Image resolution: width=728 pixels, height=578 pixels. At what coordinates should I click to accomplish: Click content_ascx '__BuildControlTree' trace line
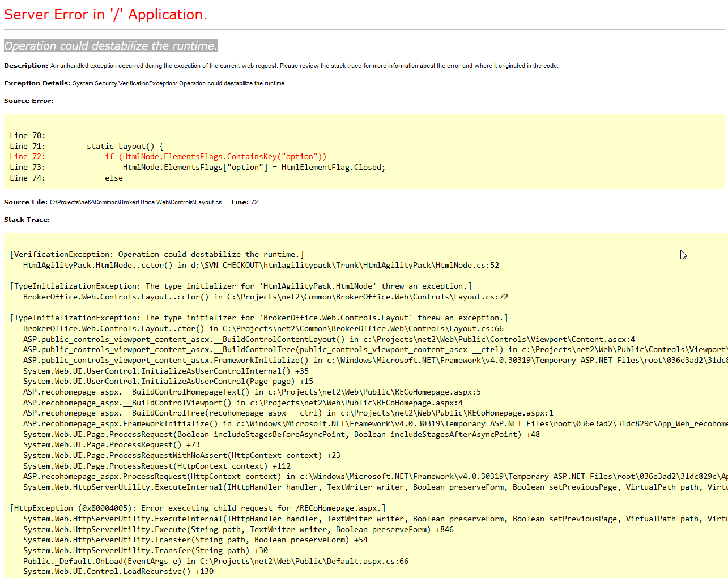tap(376, 349)
